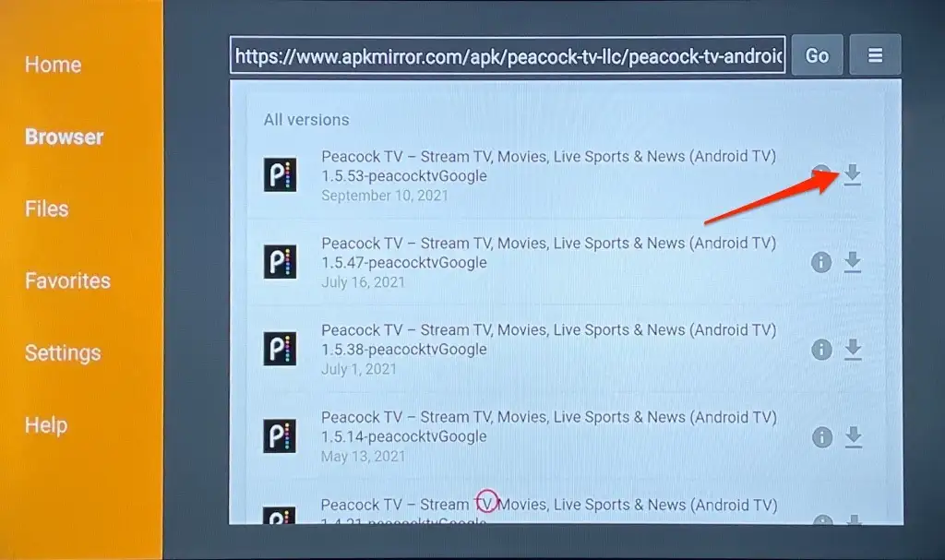The height and width of the screenshot is (560, 945).
Task: Click Peacock app icon for 1.5.53
Action: (x=280, y=174)
